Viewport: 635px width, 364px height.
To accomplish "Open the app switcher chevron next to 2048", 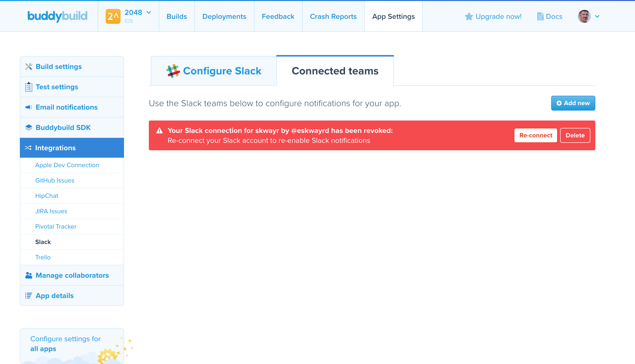I will click(x=149, y=12).
